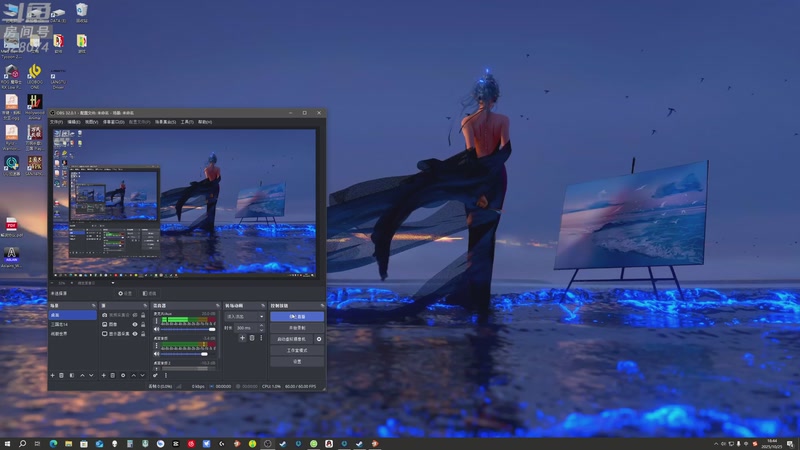Open scene filters icon in Scenes panel
The height and width of the screenshot is (450, 800).
click(x=72, y=376)
